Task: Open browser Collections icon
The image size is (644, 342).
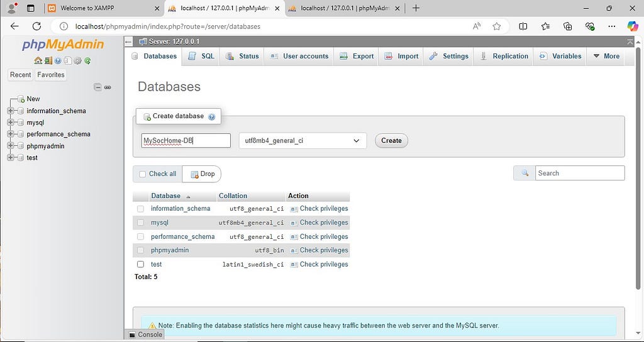Action: pos(568,26)
